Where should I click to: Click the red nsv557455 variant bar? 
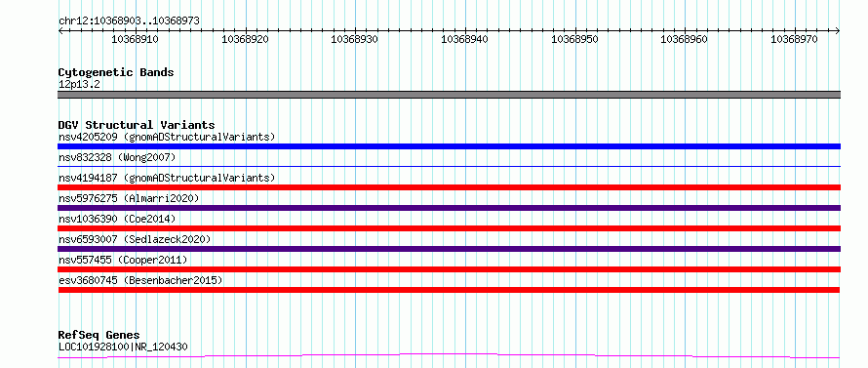[449, 269]
